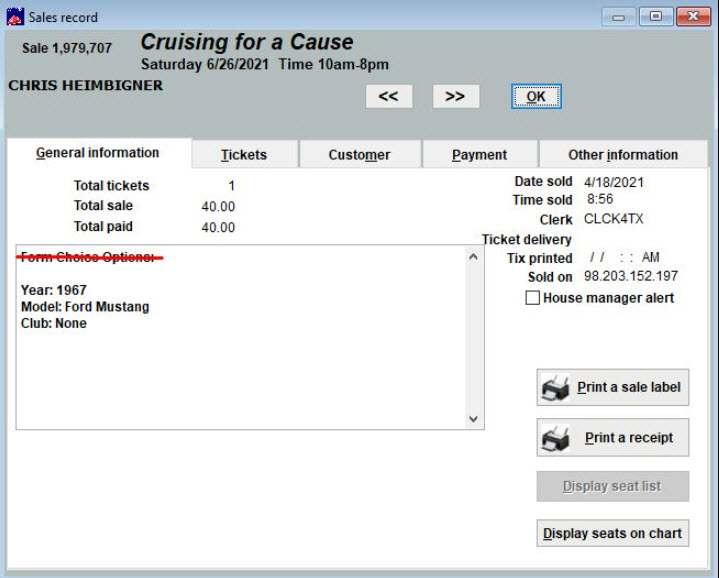Click the Total sale label
This screenshot has height=578, width=719.
tap(103, 205)
